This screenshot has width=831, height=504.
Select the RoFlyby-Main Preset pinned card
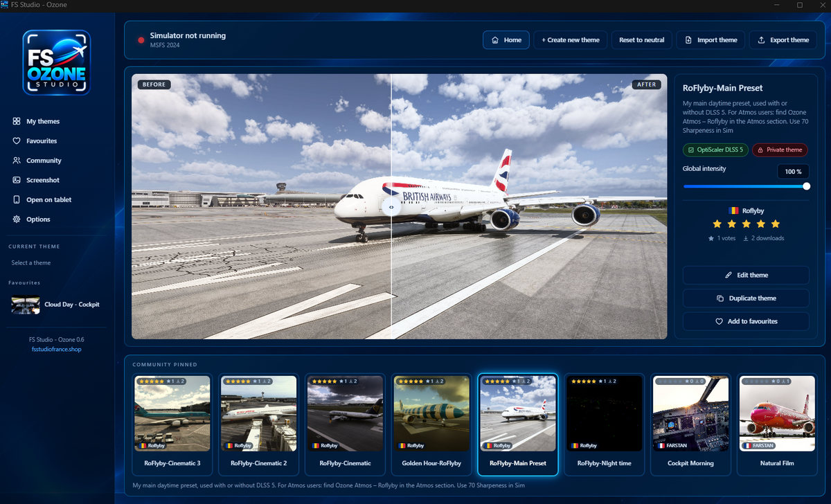tap(518, 425)
